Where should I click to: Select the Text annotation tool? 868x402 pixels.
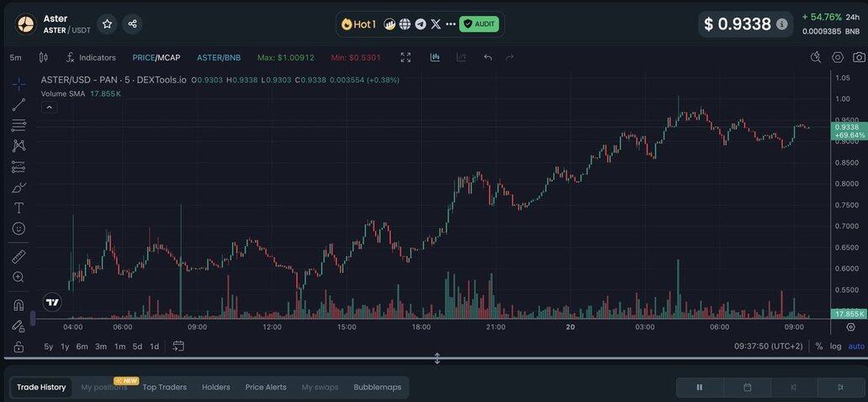[19, 208]
